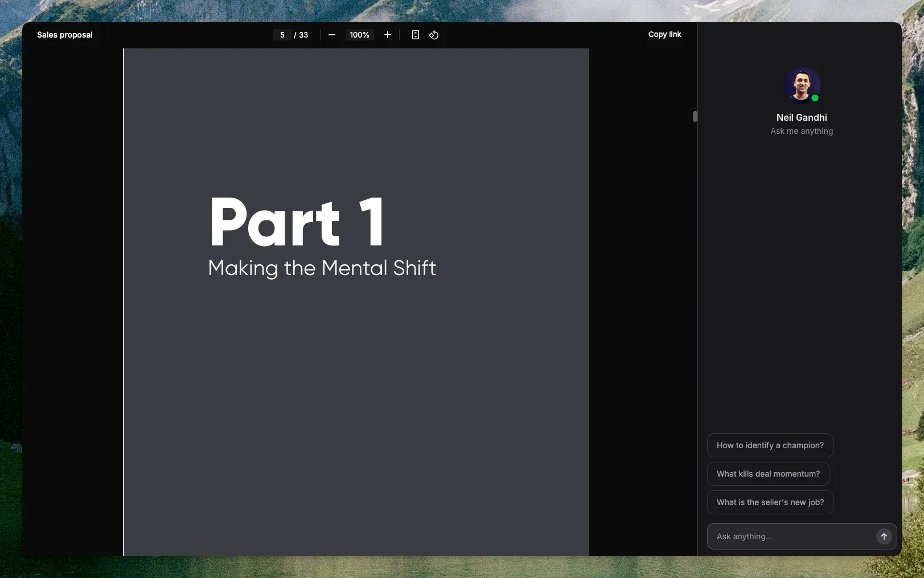Image resolution: width=924 pixels, height=578 pixels.
Task: Select 'What is the seller's new job?' suggestion
Action: 770,502
